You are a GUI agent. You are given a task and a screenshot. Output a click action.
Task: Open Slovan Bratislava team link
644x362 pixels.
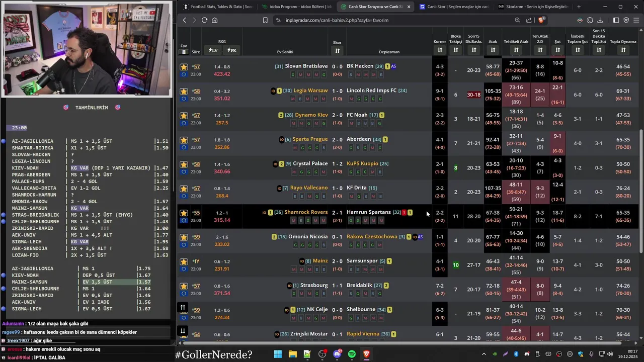[306, 66]
